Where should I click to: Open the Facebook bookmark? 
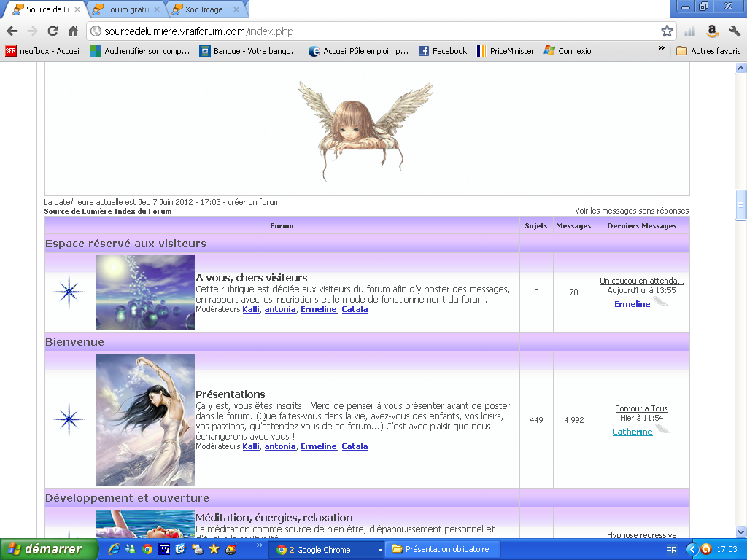[443, 51]
